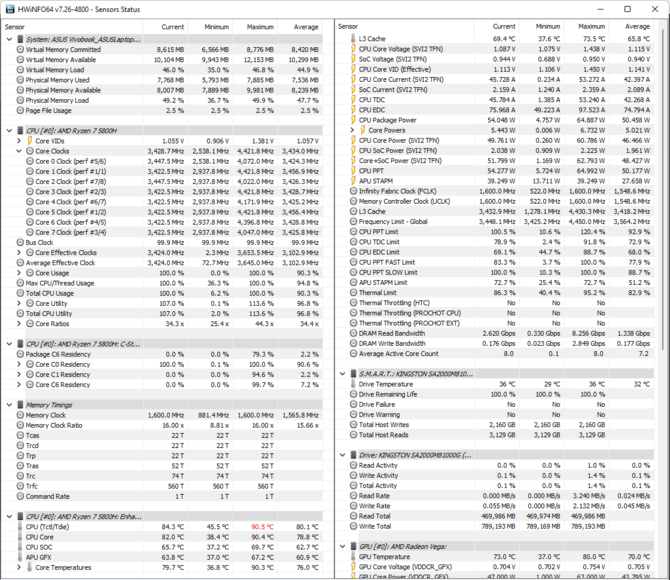Viewport: 670px width, 580px height.
Task: Collapse the S.M.A.R.T. KINGSTON group
Action: [x=343, y=374]
